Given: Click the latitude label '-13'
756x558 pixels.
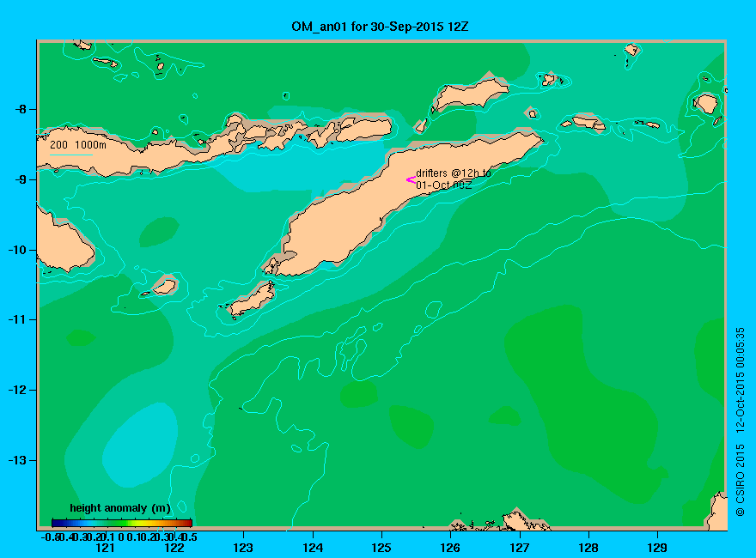Looking at the screenshot, I should click(17, 461).
